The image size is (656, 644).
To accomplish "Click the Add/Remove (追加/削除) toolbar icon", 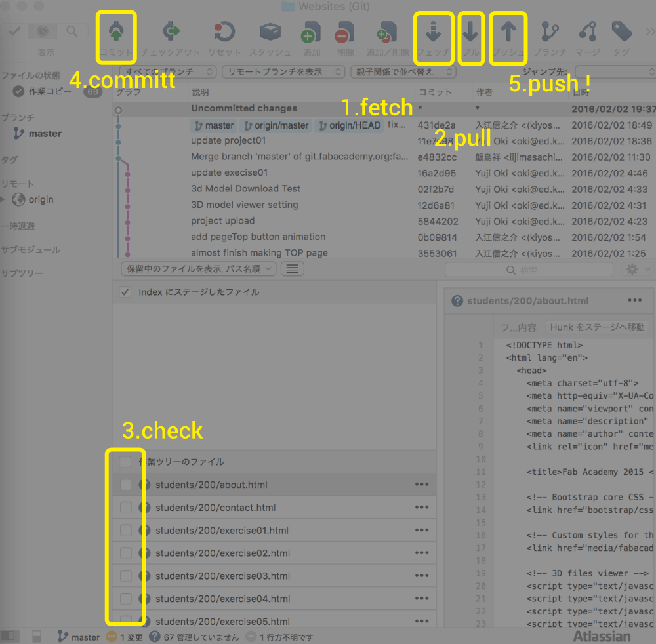I will click(x=387, y=32).
